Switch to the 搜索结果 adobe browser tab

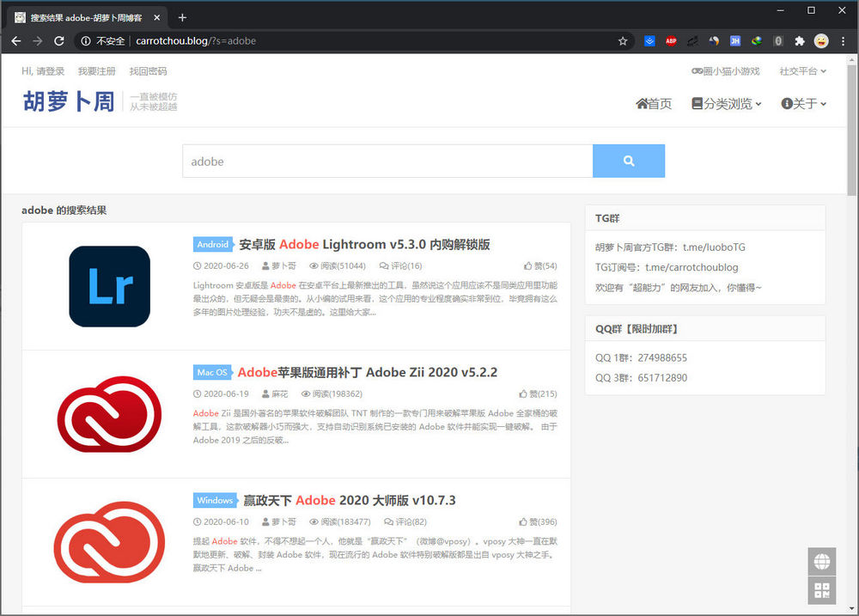pyautogui.click(x=86, y=16)
